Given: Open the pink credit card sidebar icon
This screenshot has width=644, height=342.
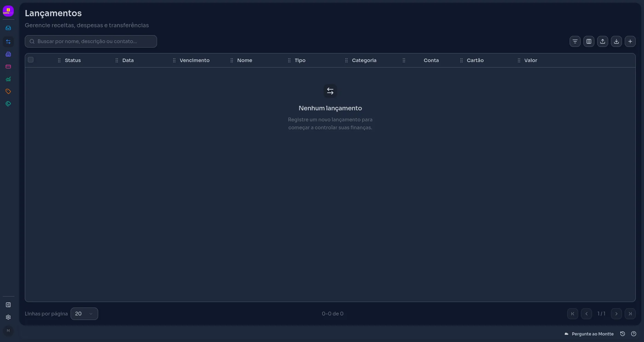Looking at the screenshot, I should tap(8, 67).
